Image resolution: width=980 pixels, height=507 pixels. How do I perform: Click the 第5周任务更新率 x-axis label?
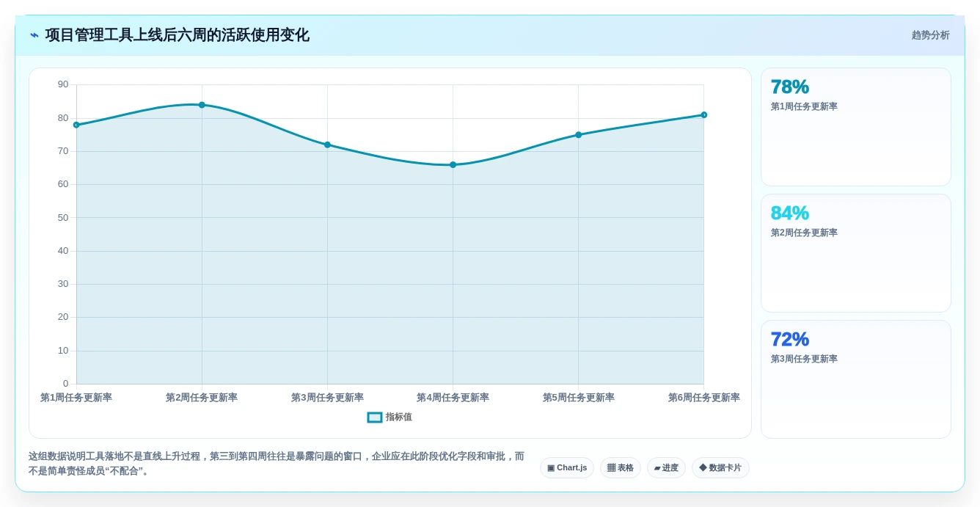click(x=578, y=398)
